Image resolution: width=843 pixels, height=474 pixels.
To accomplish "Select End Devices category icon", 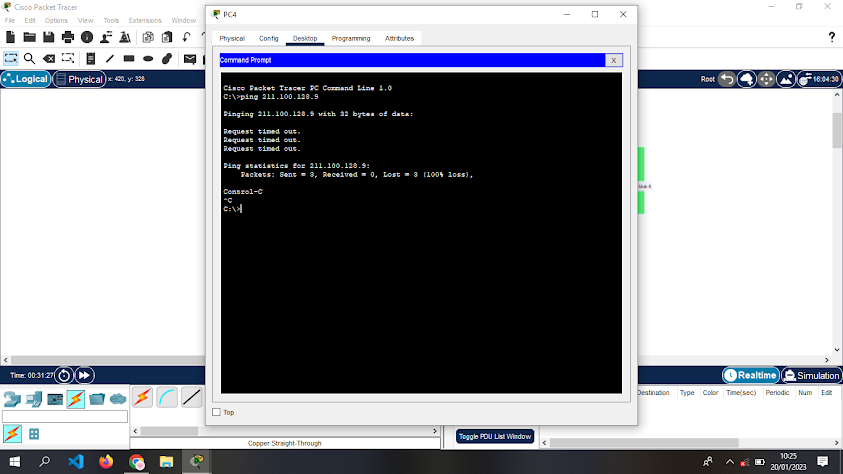I will pos(33,399).
